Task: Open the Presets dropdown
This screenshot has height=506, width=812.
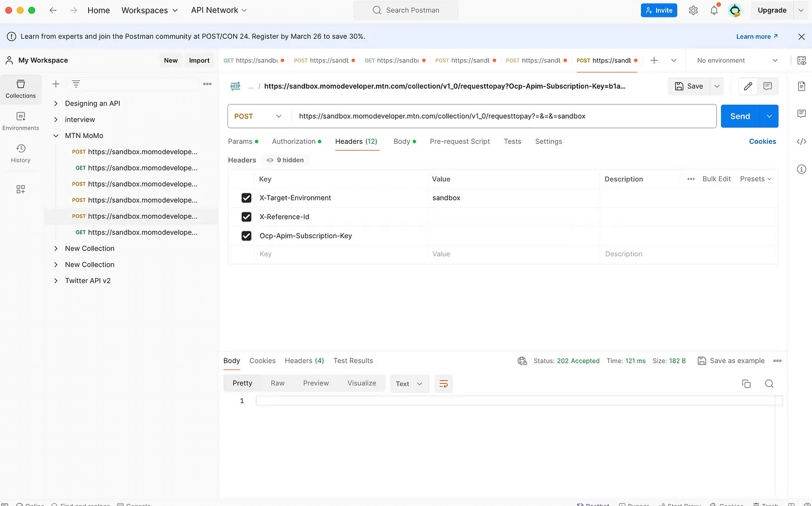Action: coord(756,179)
